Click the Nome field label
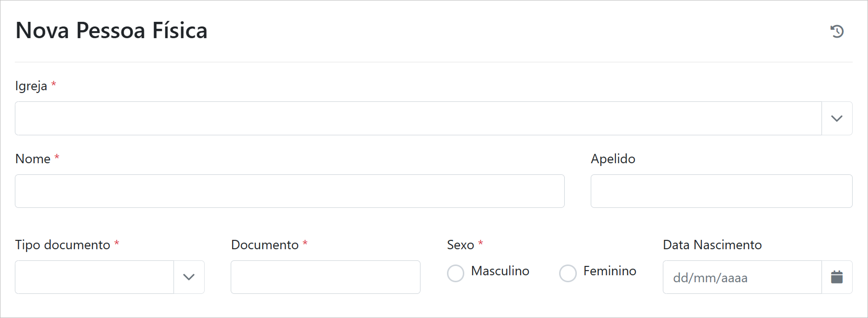Viewport: 868px width, 318px height. pos(33,159)
